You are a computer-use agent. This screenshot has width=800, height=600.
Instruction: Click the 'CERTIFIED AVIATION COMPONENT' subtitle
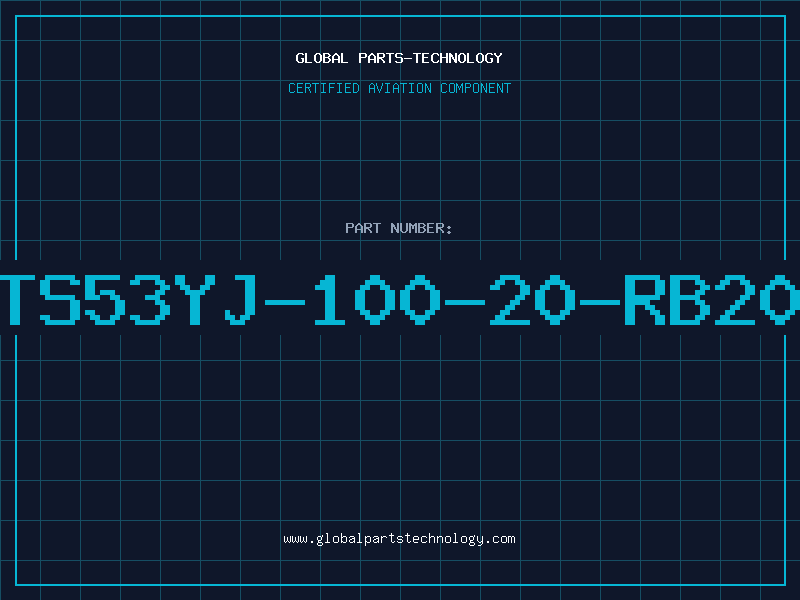[x=399, y=88]
